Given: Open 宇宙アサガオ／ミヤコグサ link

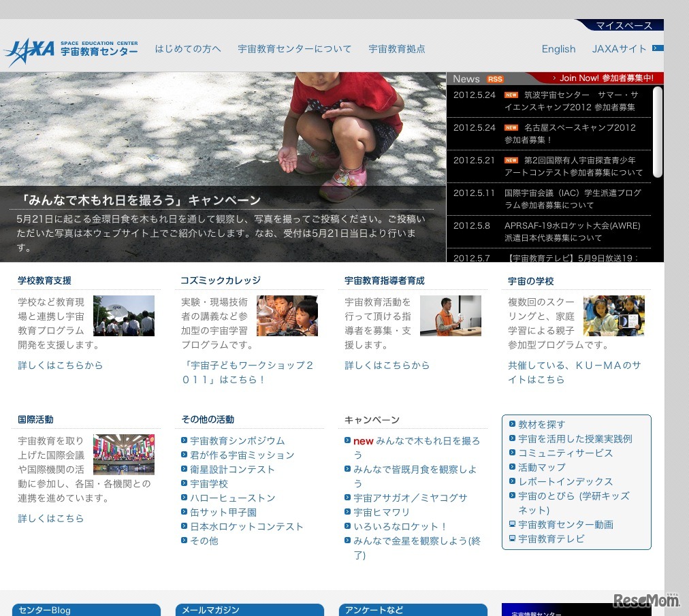Looking at the screenshot, I should [x=411, y=498].
